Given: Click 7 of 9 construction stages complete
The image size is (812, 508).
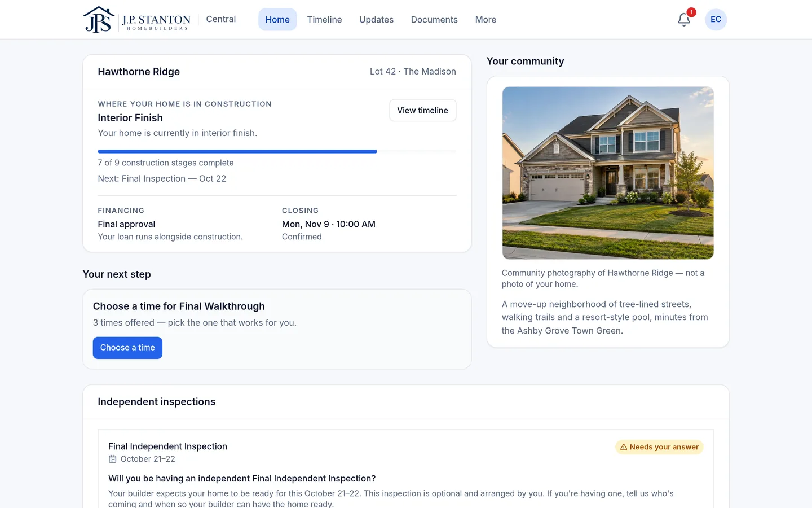Looking at the screenshot, I should coord(166,163).
